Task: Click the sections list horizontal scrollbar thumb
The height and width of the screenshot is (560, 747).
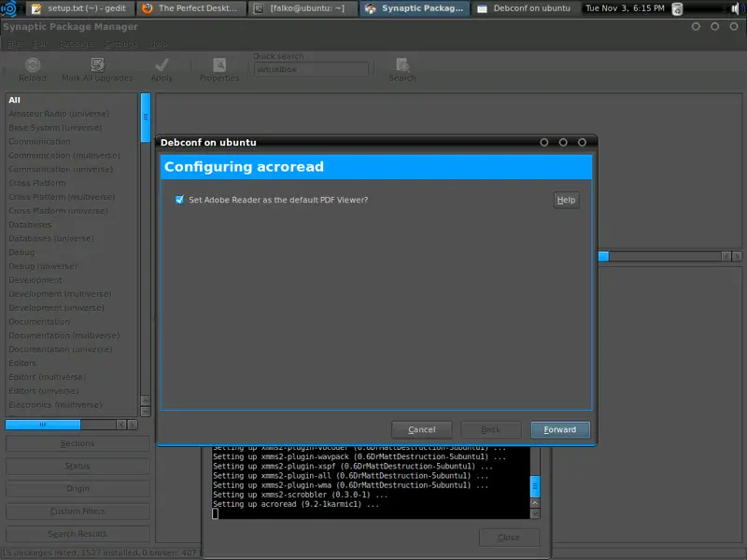Action: coord(43,425)
